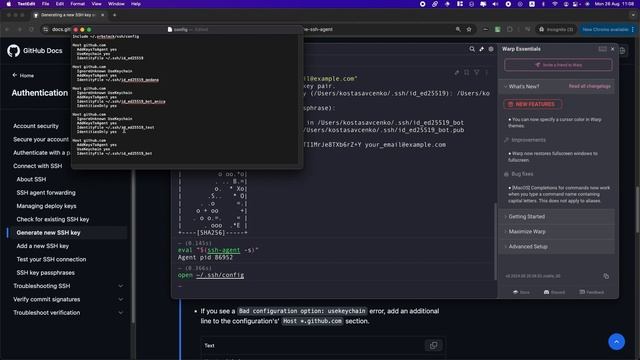Copy the Text code block
The image size is (640, 360).
tap(433, 346)
